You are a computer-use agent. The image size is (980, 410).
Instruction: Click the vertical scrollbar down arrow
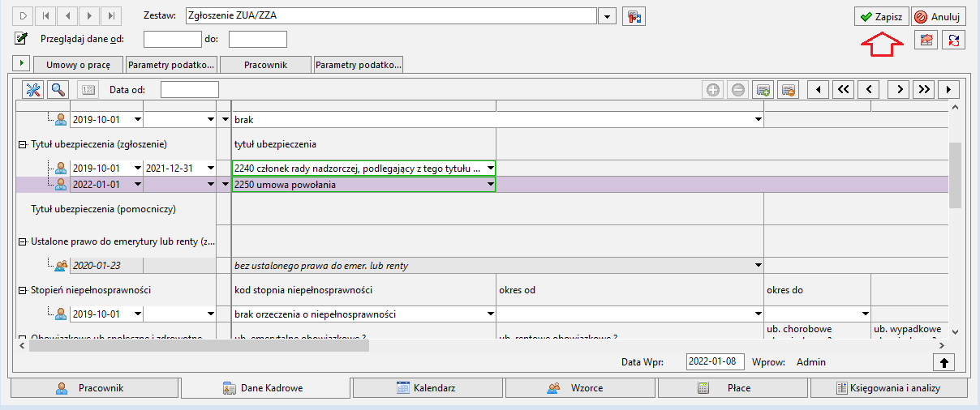click(x=955, y=331)
